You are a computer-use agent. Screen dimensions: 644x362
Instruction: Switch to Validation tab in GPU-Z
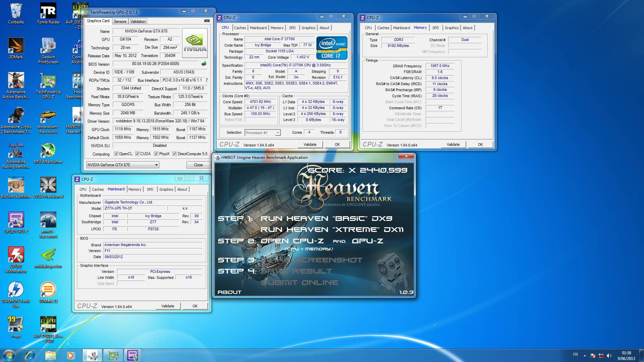[x=138, y=21]
